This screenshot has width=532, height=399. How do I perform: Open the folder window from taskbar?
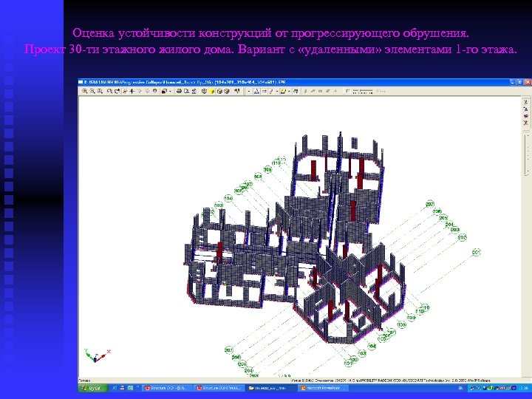point(271,388)
